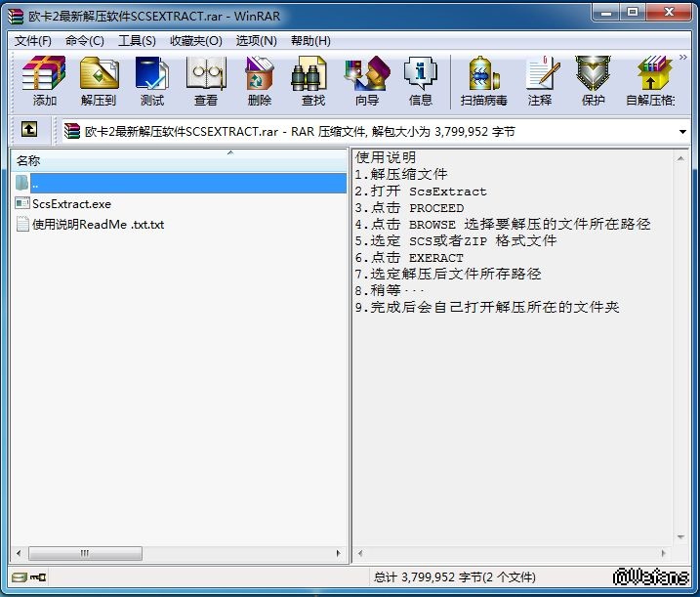Click comment line '7.选定解压后文件所存路径'

click(448, 274)
